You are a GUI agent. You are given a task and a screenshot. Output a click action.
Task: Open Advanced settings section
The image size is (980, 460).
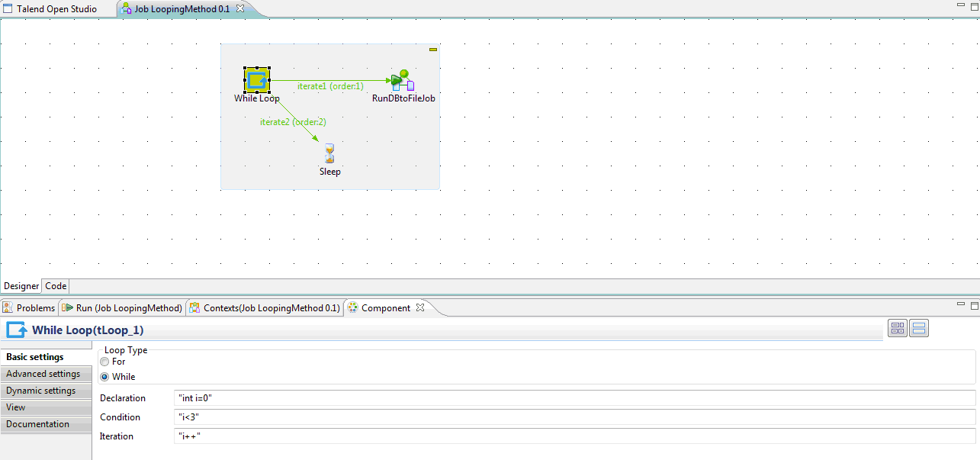click(x=43, y=374)
